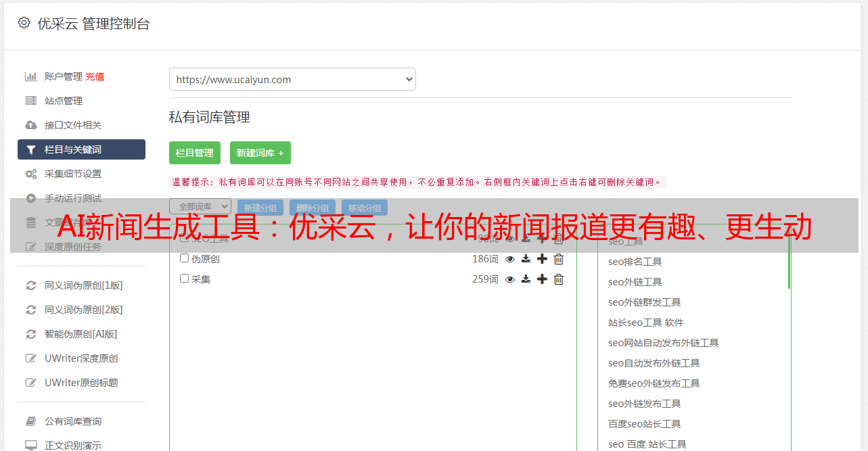Open 智能伪原创[AI版] menu item
The width and height of the screenshot is (868, 451).
(81, 334)
